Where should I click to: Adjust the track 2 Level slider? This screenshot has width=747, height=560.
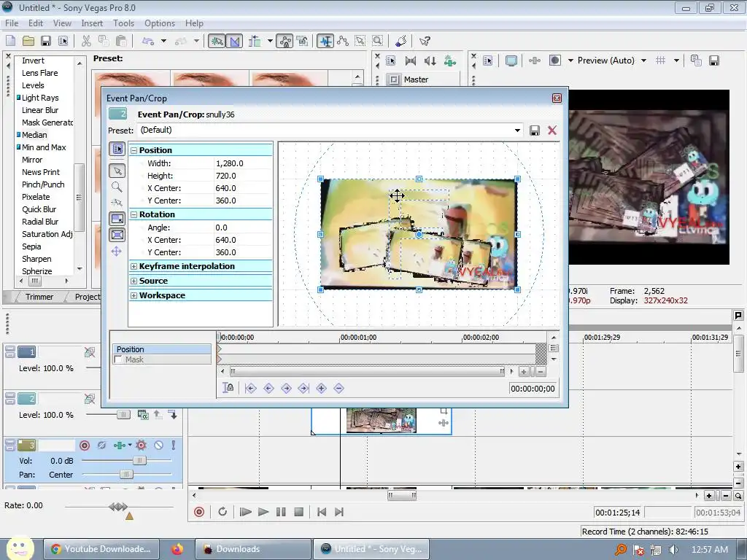point(123,415)
